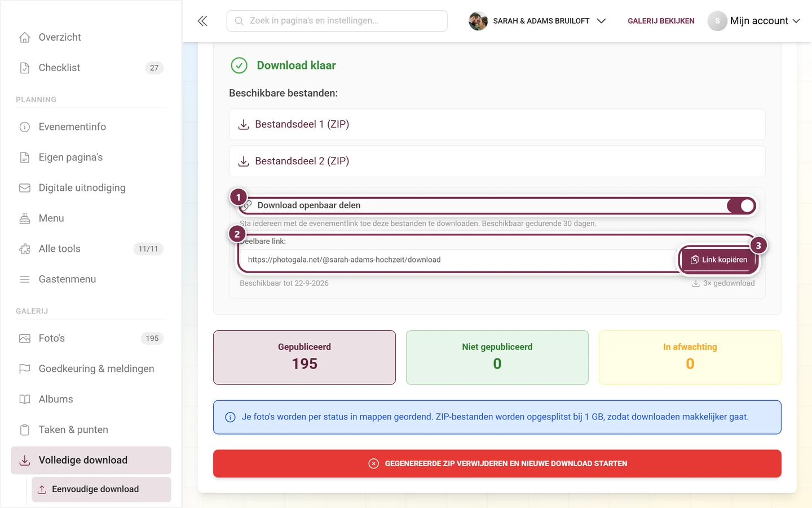Image resolution: width=812 pixels, height=508 pixels.
Task: Click the Goedkeuring flag icon
Action: point(25,369)
